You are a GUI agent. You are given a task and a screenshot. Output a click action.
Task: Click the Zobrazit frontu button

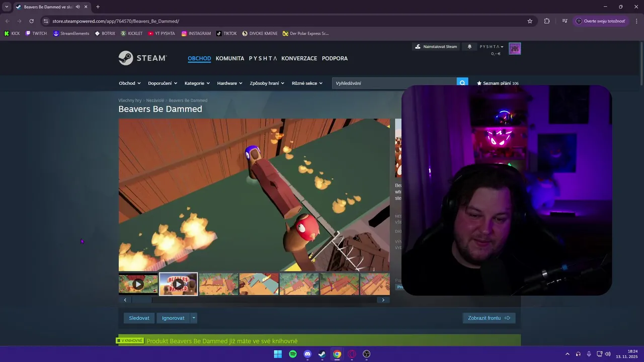tap(489, 318)
